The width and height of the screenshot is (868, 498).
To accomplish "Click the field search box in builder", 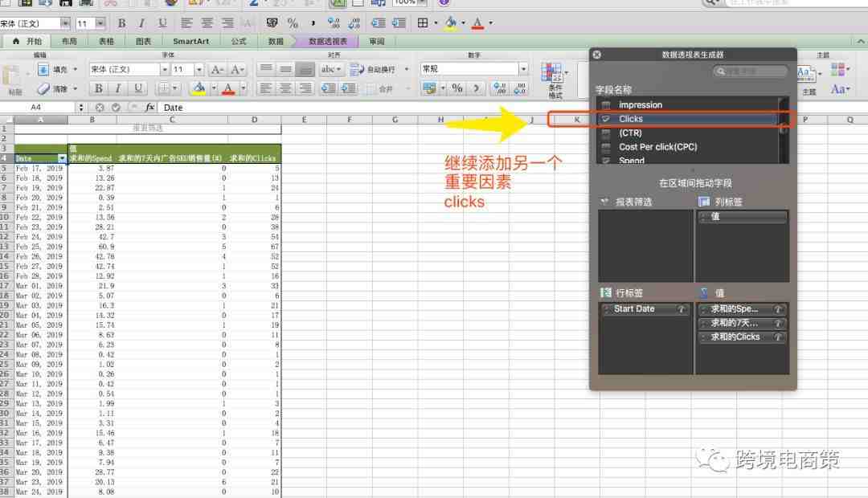I will [x=751, y=71].
